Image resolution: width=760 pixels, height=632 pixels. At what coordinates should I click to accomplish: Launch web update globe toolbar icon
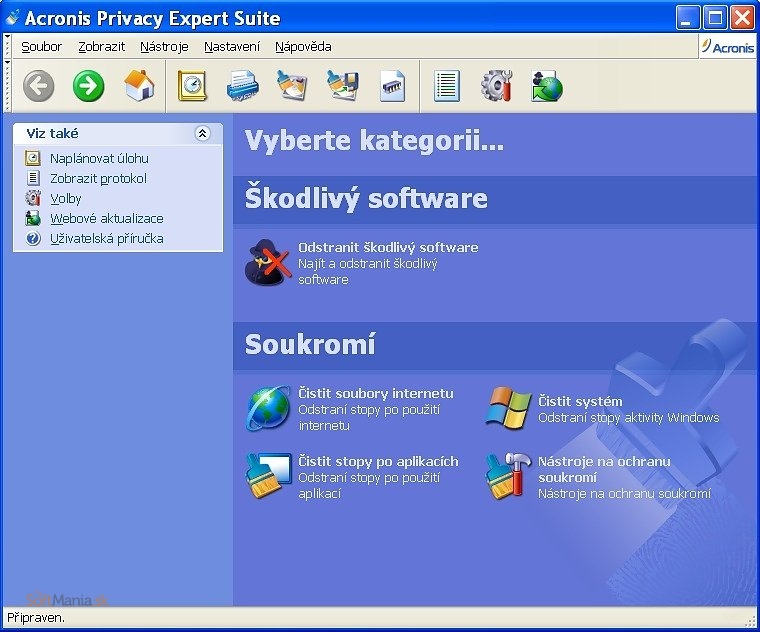click(x=547, y=86)
